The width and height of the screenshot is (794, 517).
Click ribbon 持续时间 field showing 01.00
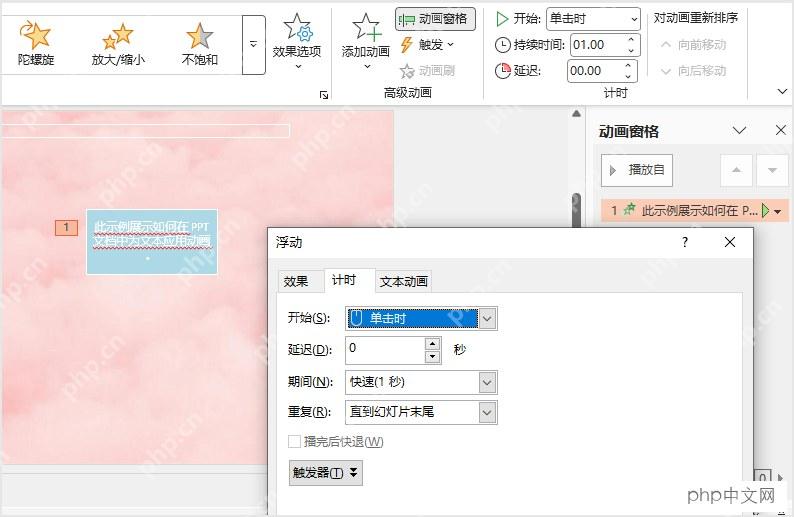click(597, 45)
